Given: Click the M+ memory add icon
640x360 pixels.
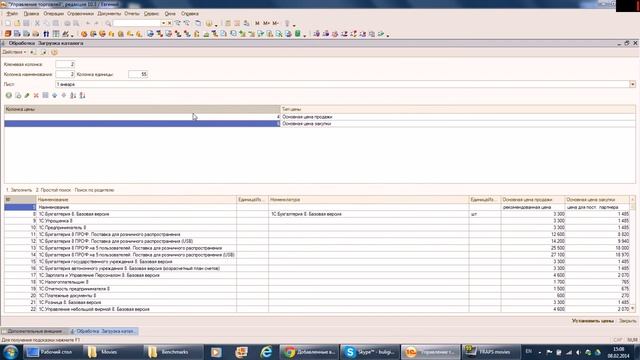Looking at the screenshot, I should point(267,23).
